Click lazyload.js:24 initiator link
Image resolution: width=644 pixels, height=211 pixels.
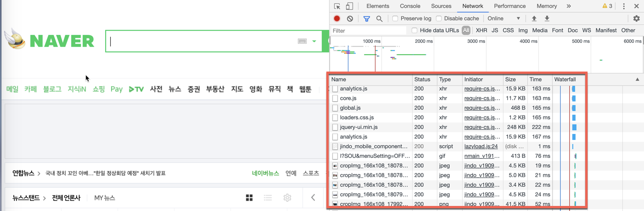click(481, 146)
